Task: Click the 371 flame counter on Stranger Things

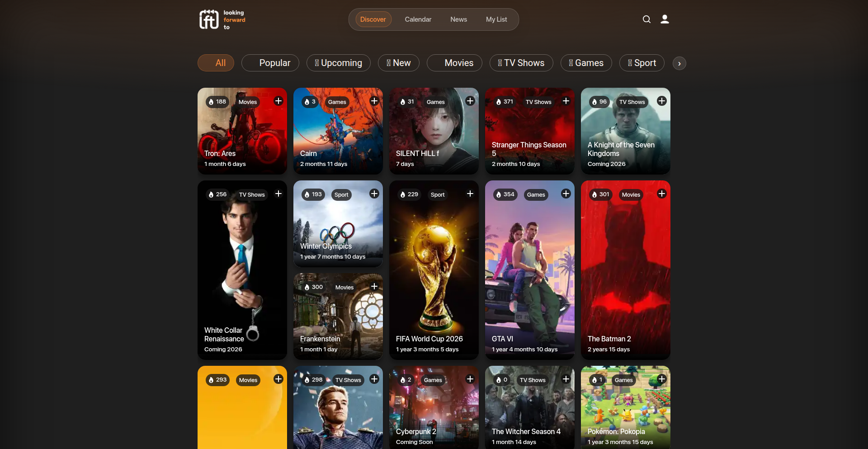Action: point(505,102)
